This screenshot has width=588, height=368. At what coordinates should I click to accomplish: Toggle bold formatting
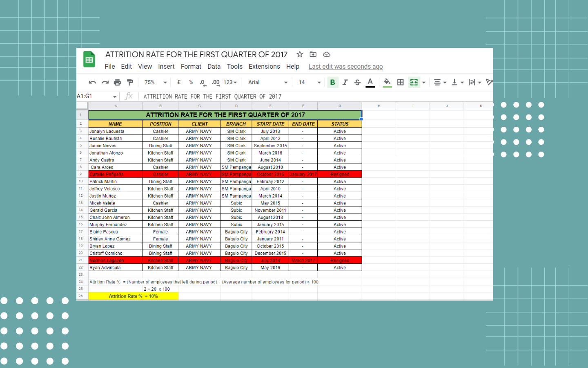[x=332, y=83]
